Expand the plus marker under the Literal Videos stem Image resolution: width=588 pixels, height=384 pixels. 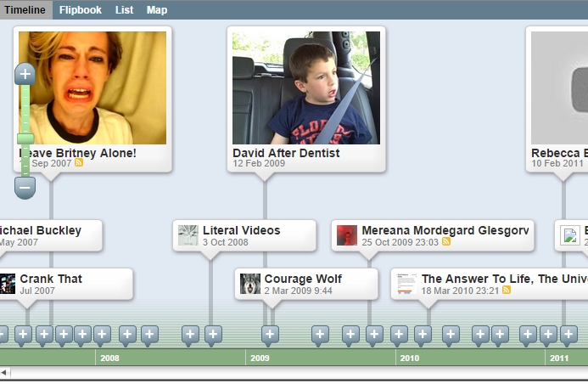pos(213,335)
